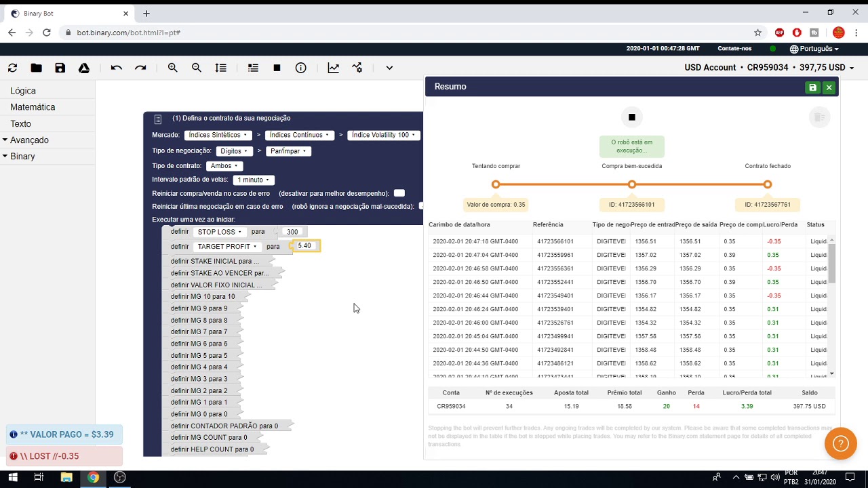Close the Resumo panel
Screen dimensions: 868x488
pos(829,87)
